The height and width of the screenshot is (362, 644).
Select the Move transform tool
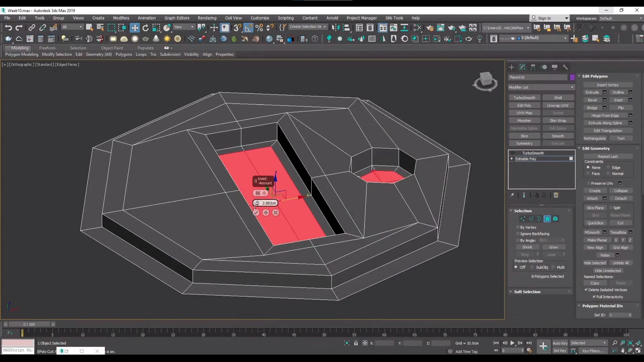135,28
